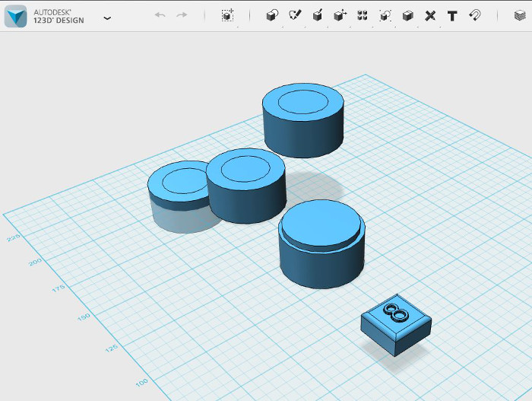Image resolution: width=532 pixels, height=401 pixels.
Task: Select the Text tool
Action: pyautogui.click(x=452, y=16)
